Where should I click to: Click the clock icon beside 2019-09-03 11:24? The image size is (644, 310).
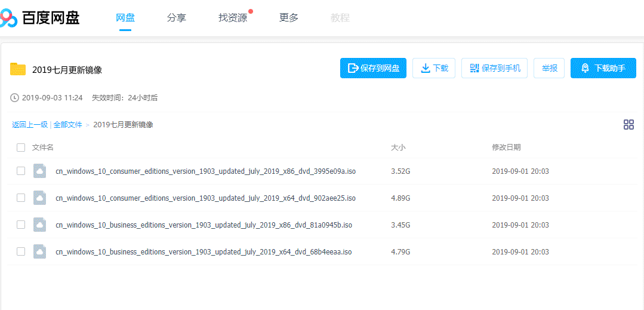tap(14, 98)
